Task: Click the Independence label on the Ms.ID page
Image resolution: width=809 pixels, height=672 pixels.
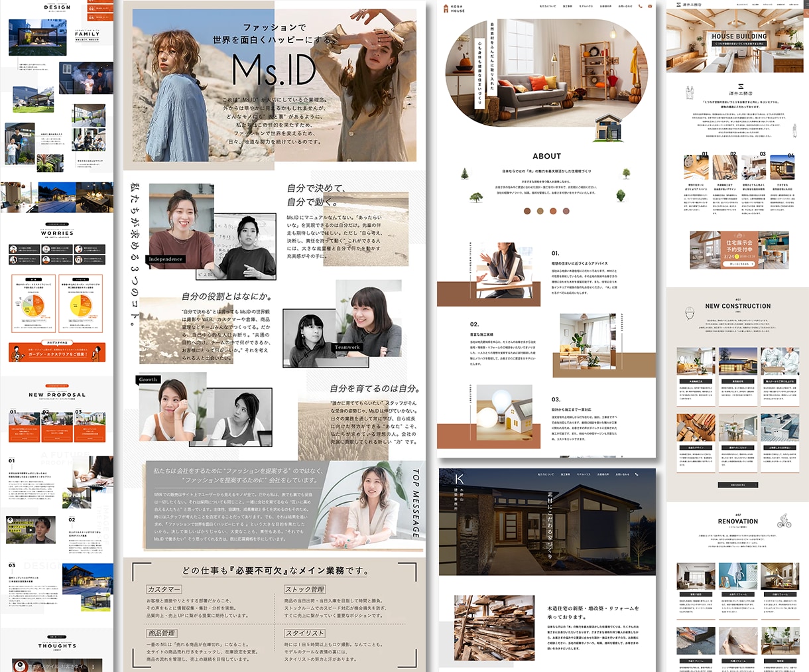Action: tap(166, 259)
